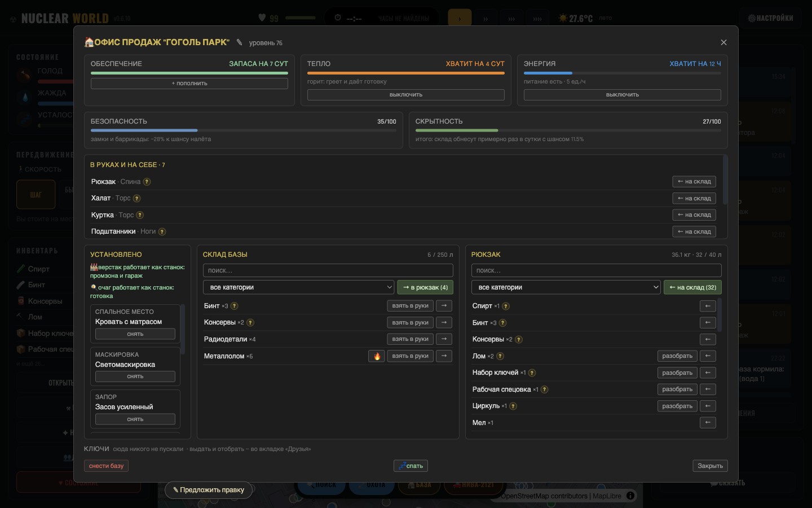Viewport: 812px width, 508px height.
Task: Click the map attribution info icon
Action: 630,496
